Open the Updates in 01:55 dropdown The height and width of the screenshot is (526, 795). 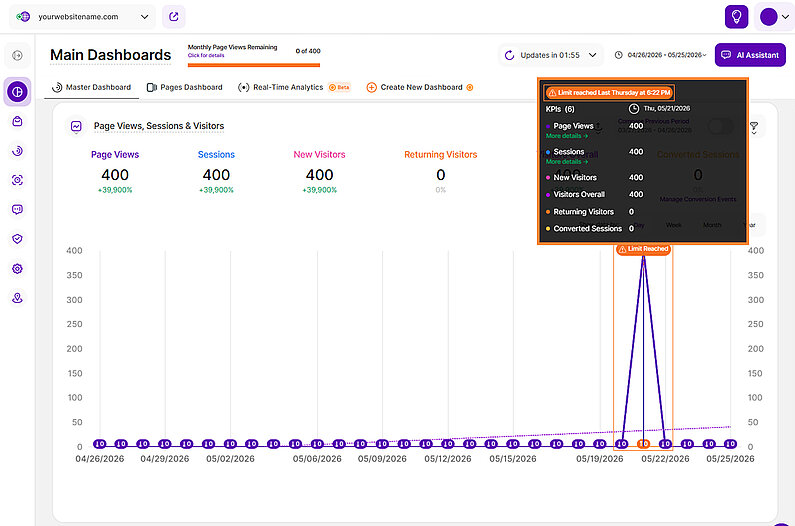pyautogui.click(x=551, y=55)
